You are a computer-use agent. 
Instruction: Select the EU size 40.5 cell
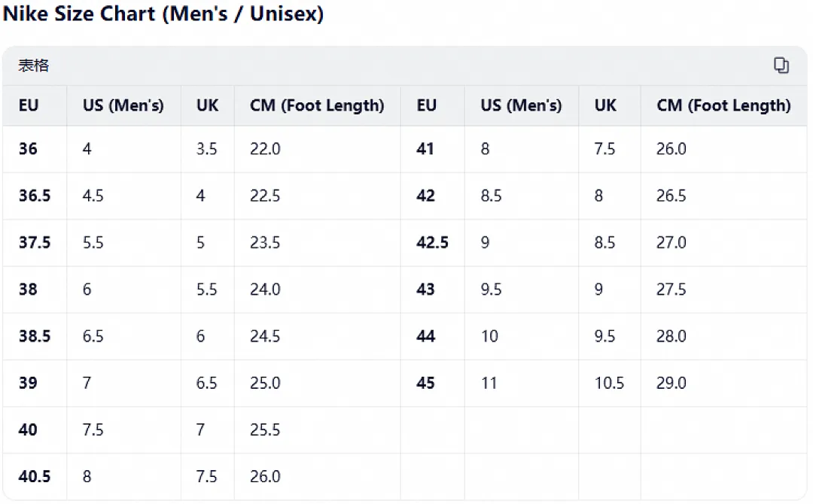(x=35, y=476)
